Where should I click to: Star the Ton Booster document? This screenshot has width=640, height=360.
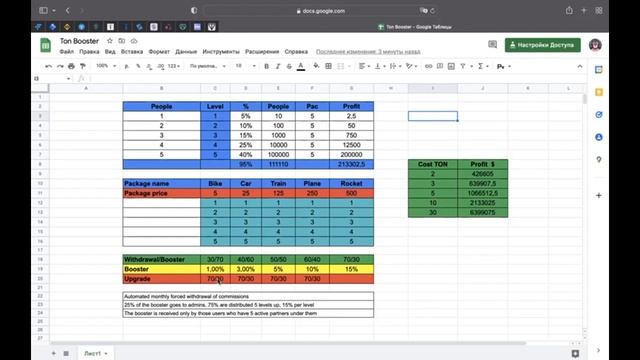[x=110, y=41]
